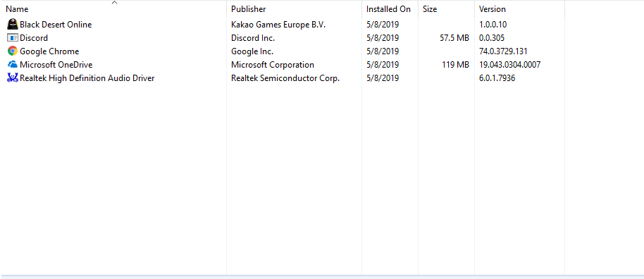Click publisher Discord Inc.
This screenshot has width=644, height=279.
pyautogui.click(x=253, y=38)
